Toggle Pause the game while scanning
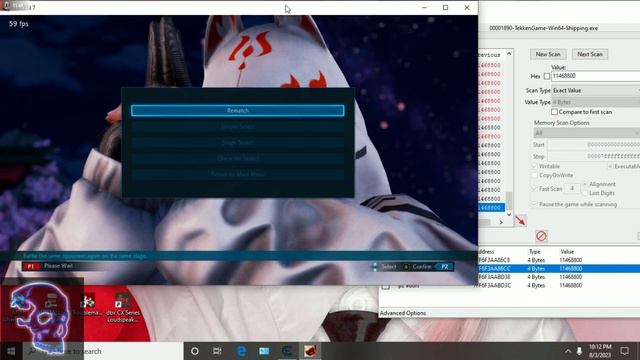This screenshot has height=360, width=640. pyautogui.click(x=534, y=204)
